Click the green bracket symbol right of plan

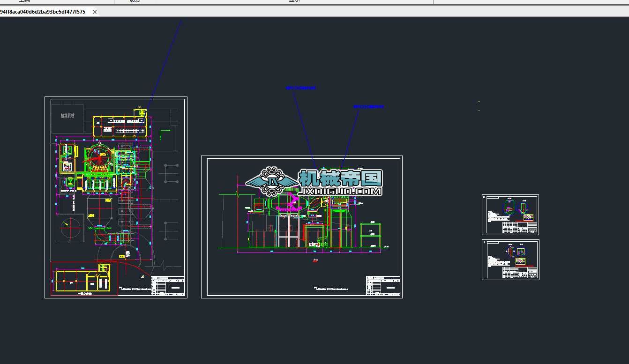pos(164,134)
